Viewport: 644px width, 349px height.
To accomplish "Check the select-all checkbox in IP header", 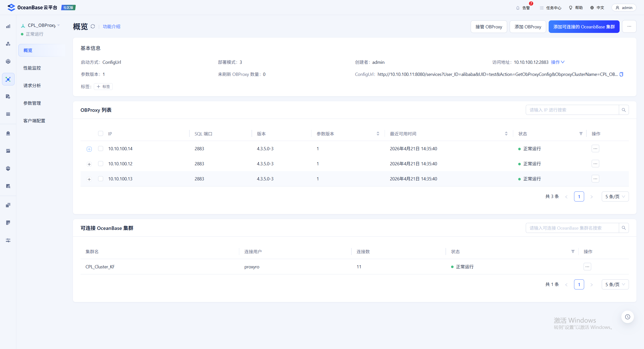I will 101,133.
